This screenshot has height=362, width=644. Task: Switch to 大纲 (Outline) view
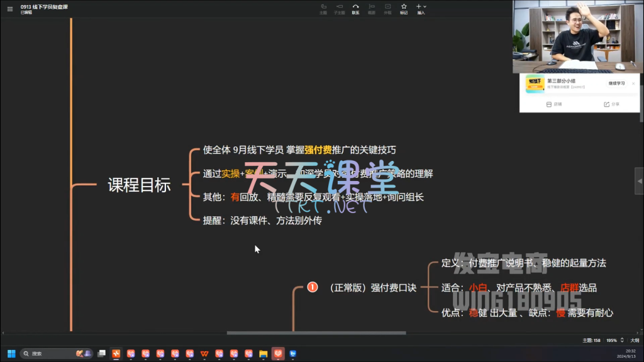(x=635, y=340)
